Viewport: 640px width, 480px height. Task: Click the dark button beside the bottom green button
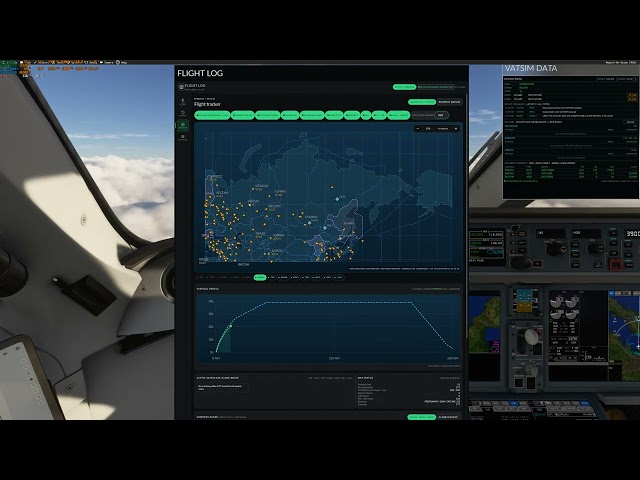click(x=448, y=417)
